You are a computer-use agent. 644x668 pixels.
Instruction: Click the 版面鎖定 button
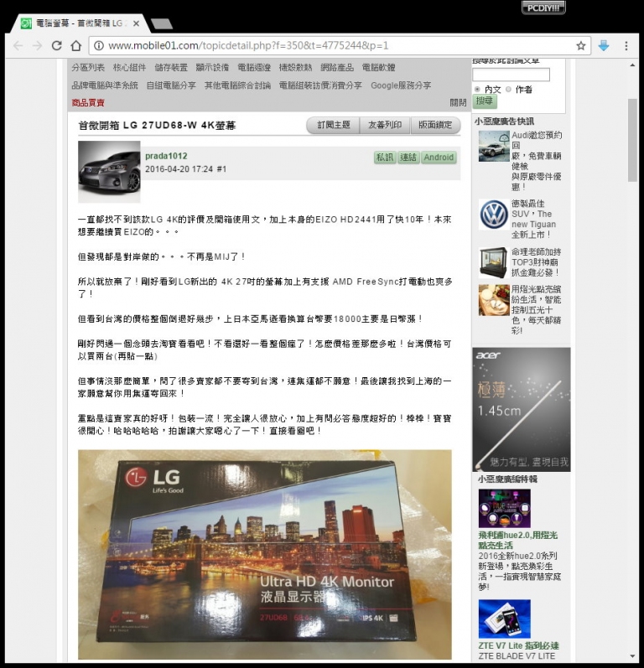click(x=435, y=125)
